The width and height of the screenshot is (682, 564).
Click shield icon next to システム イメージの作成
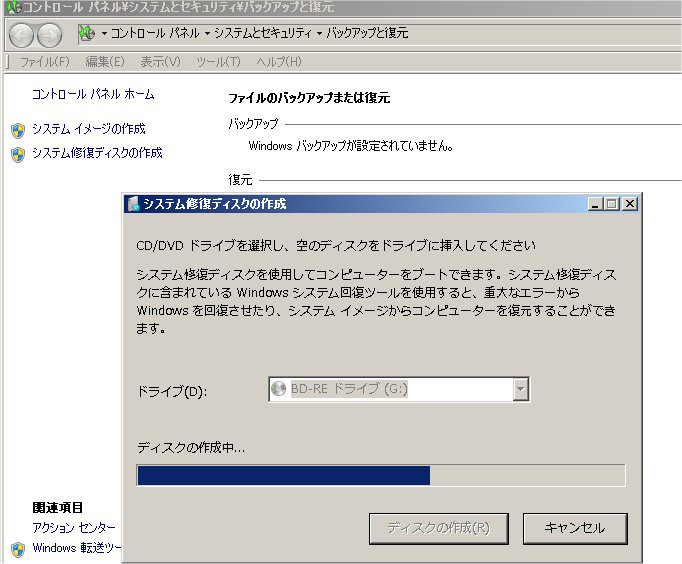18,130
